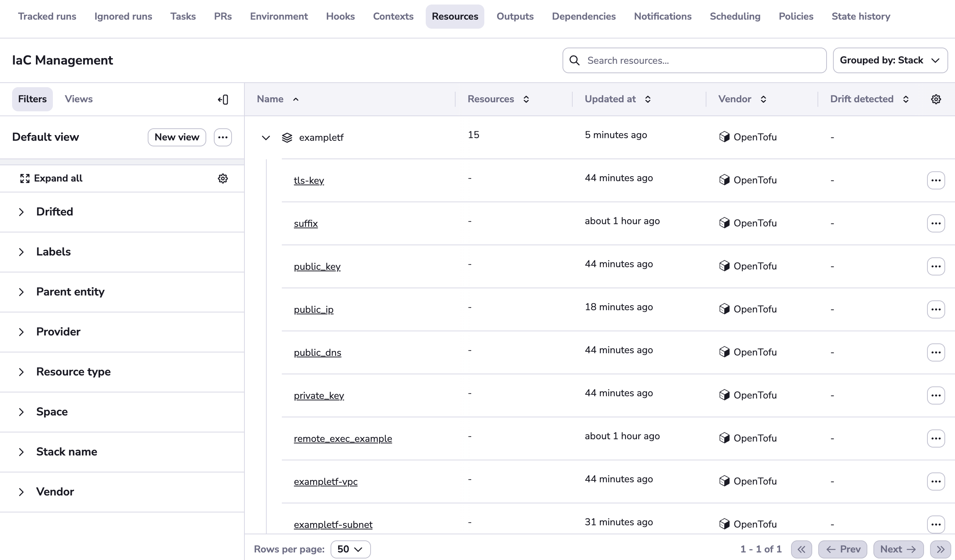Collapse the filters sidebar panel icon
Screen dimensions: 955x560
[223, 100]
